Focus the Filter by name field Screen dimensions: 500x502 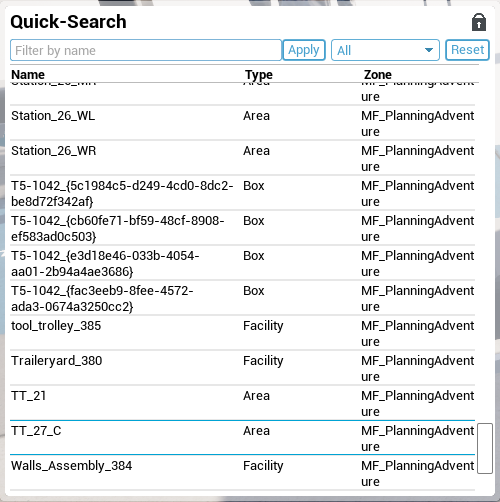click(x=146, y=50)
